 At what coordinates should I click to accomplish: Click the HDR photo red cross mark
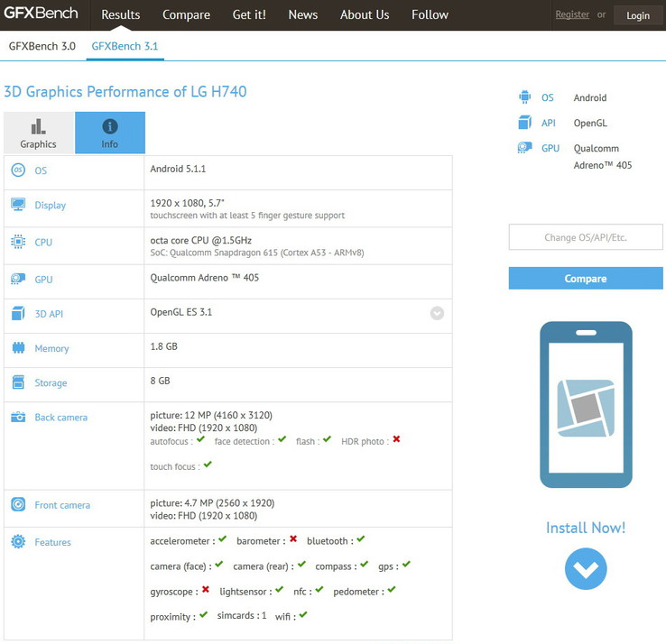396,439
